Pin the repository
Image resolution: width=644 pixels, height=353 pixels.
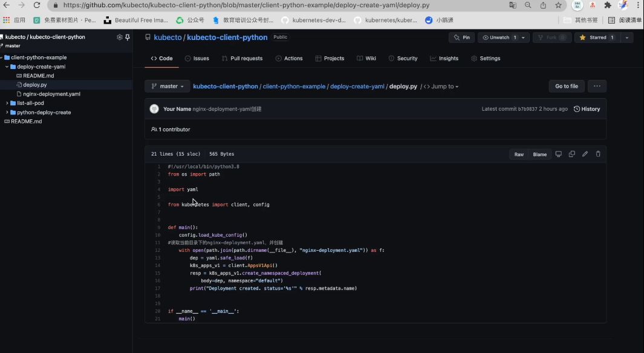(x=461, y=37)
